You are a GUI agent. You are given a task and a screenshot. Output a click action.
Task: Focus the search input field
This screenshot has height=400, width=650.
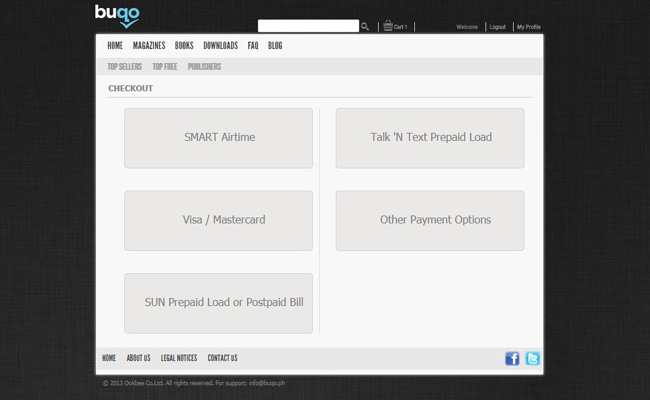(308, 27)
